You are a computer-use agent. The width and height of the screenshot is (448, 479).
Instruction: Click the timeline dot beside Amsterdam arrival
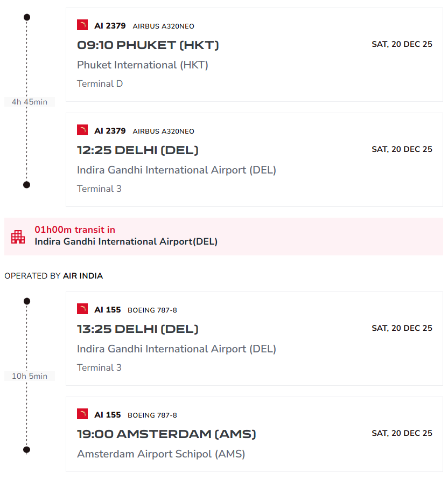pos(27,449)
